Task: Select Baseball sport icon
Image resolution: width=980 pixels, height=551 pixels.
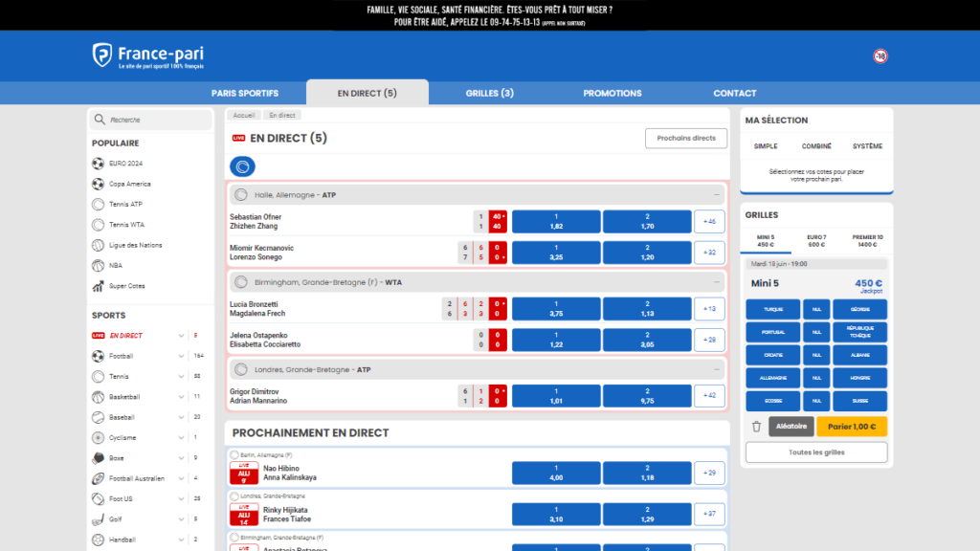Action: 99,417
